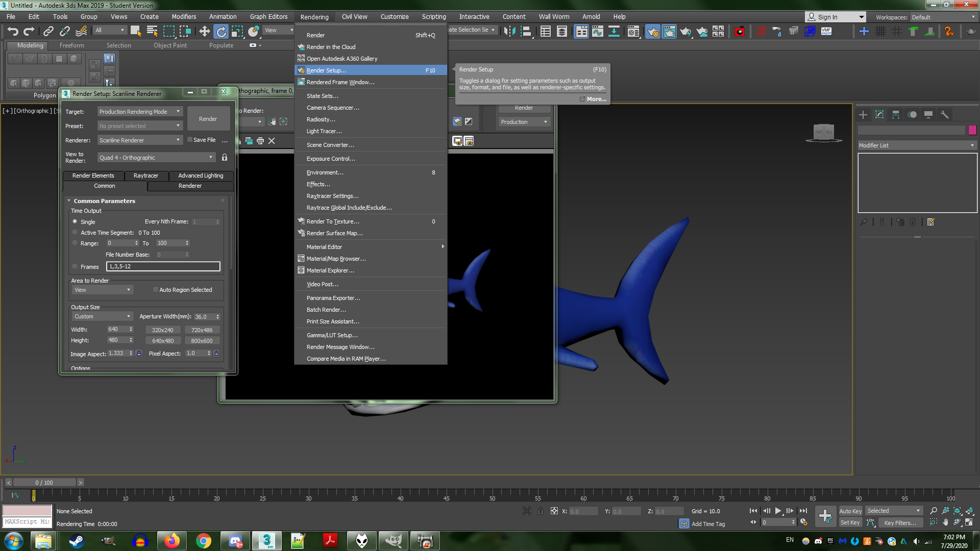Open the Curve Editor icon
Image resolution: width=980 pixels, height=551 pixels.
[x=597, y=31]
